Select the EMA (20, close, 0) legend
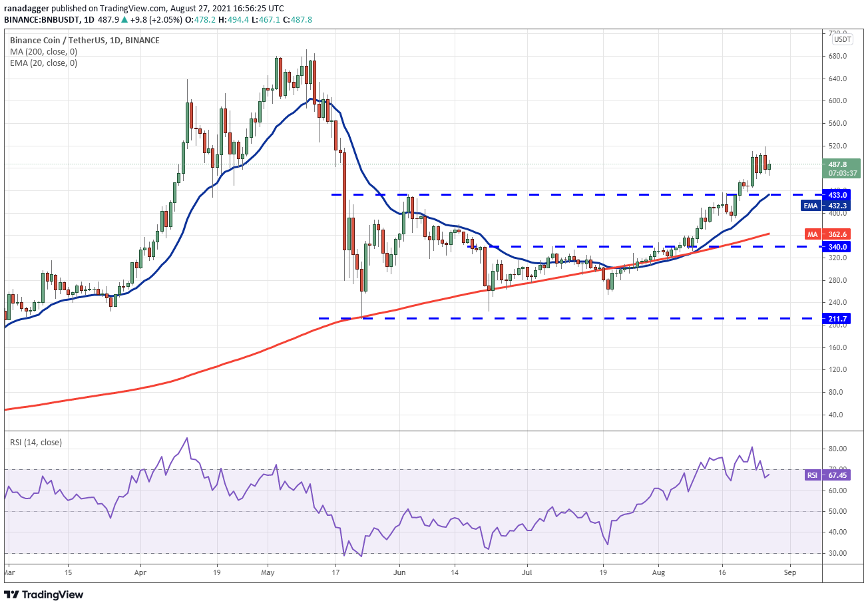 coord(43,63)
